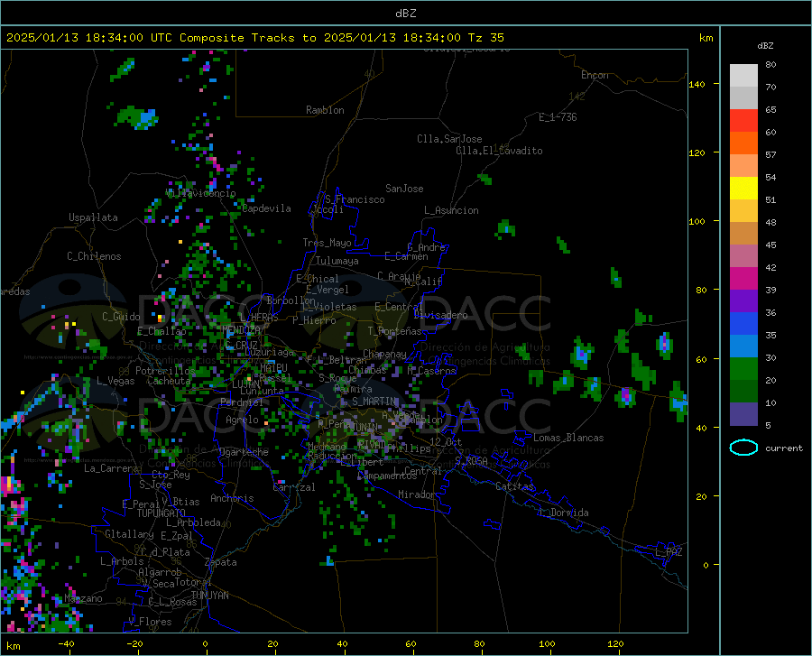
Task: Click the -40 km bottom axis tick
Action: point(66,644)
